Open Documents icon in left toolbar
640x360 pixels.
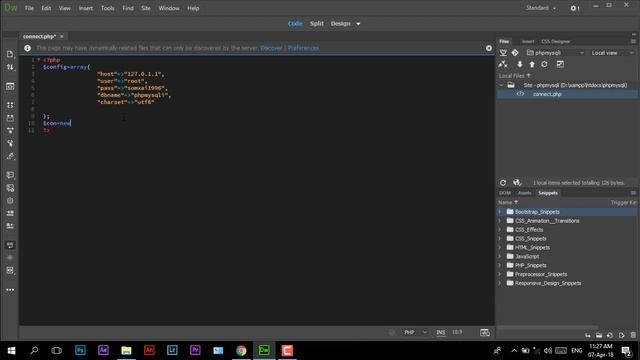pos(10,54)
